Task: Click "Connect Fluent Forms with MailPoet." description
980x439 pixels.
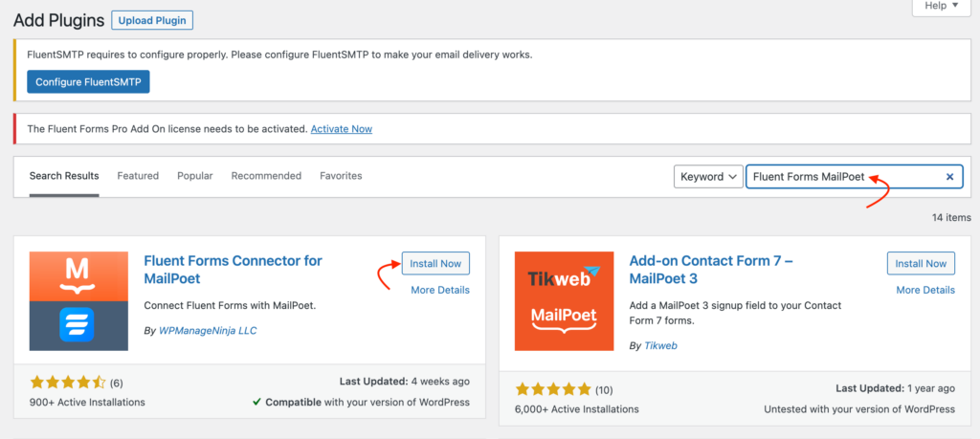Action: click(231, 306)
